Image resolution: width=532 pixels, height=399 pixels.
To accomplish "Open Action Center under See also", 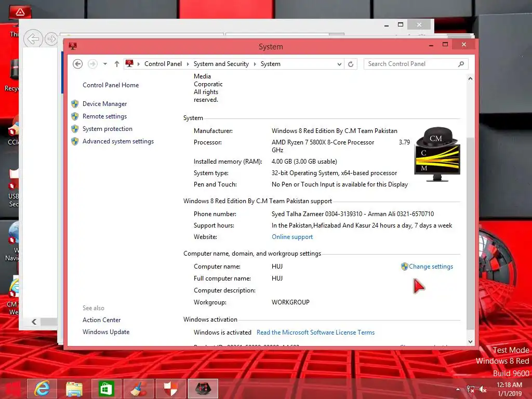I will pos(101,320).
